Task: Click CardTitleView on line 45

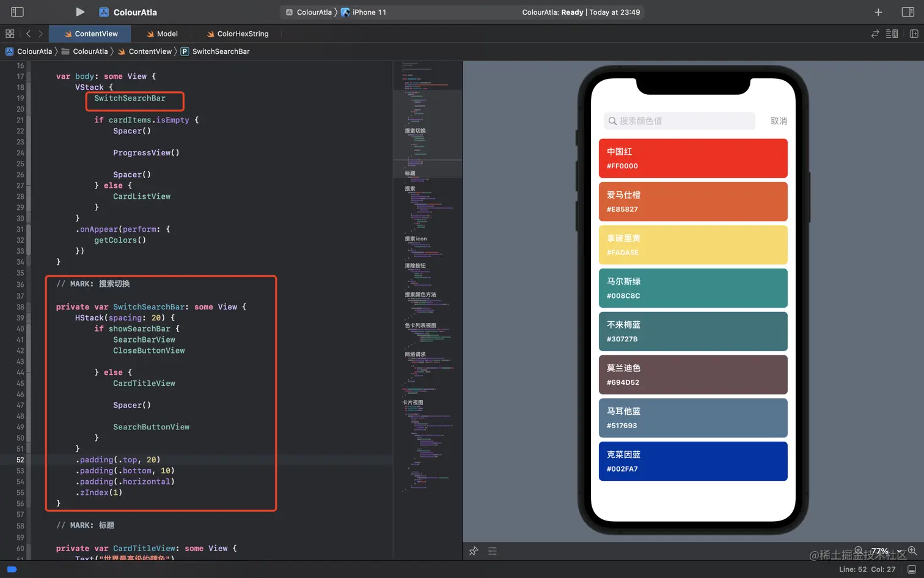Action: click(144, 383)
